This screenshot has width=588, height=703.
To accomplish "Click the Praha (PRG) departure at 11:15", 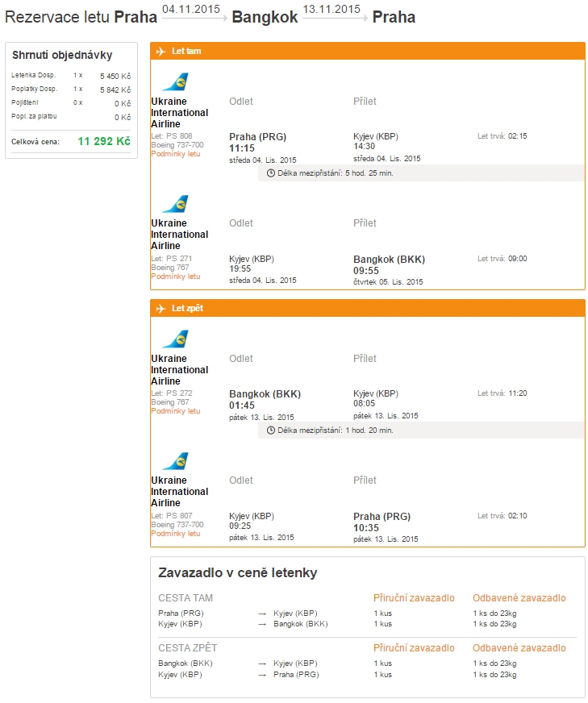I will click(x=257, y=142).
